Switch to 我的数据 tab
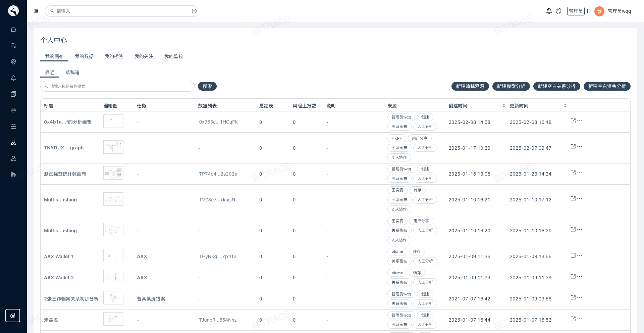This screenshot has width=644, height=333. pos(84,56)
